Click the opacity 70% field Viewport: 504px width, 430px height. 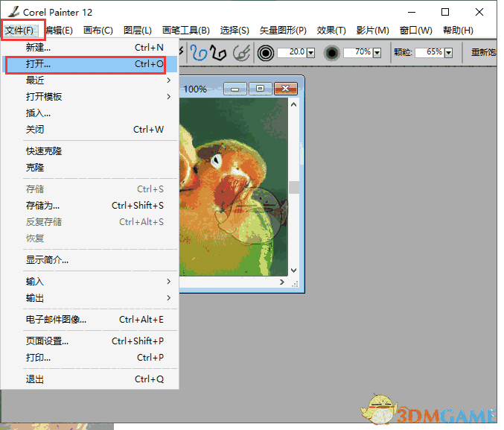(x=358, y=52)
